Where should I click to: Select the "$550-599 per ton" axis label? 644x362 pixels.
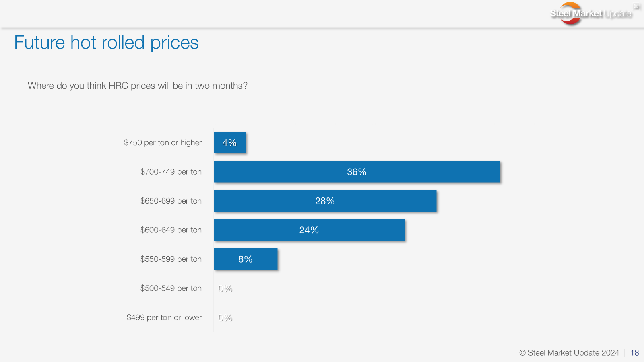click(x=171, y=259)
